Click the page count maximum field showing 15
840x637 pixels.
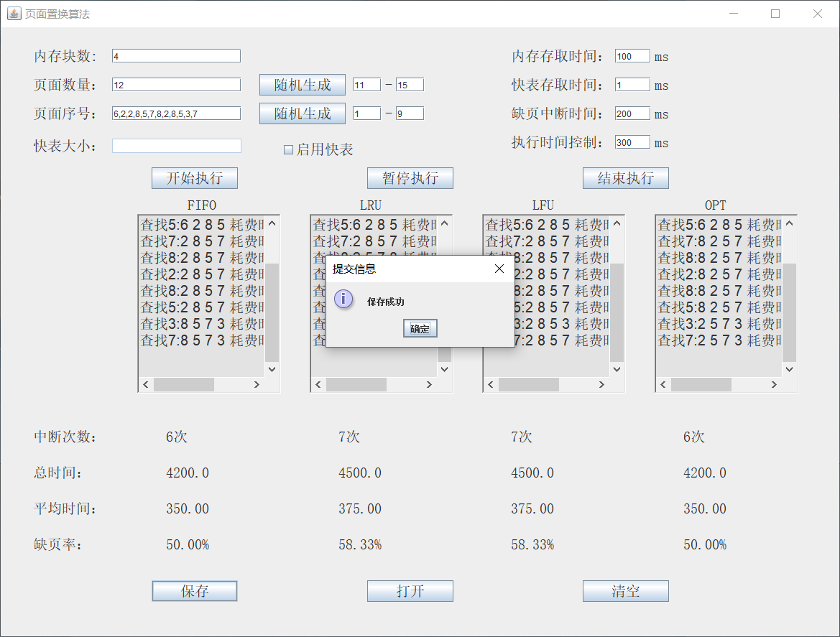[410, 85]
